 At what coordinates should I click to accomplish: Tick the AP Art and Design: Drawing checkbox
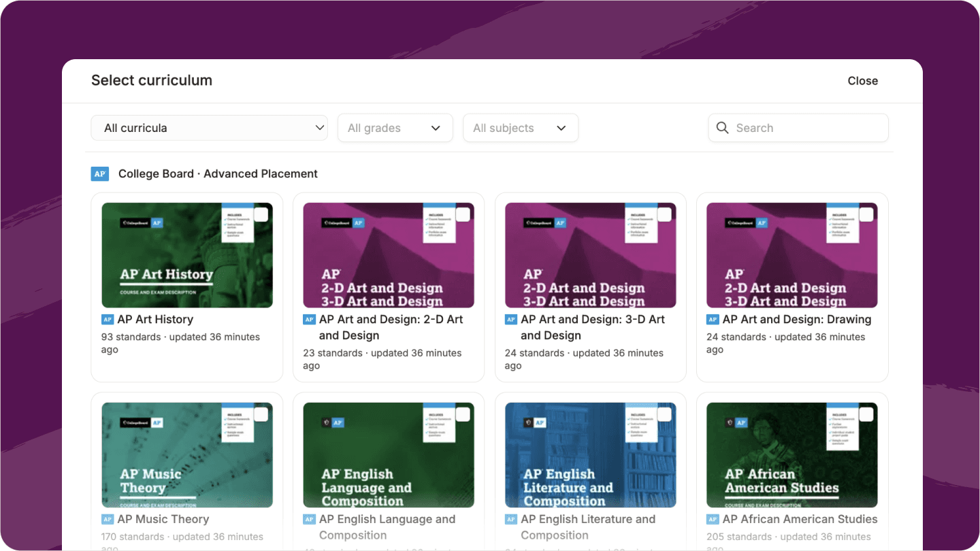coord(866,214)
